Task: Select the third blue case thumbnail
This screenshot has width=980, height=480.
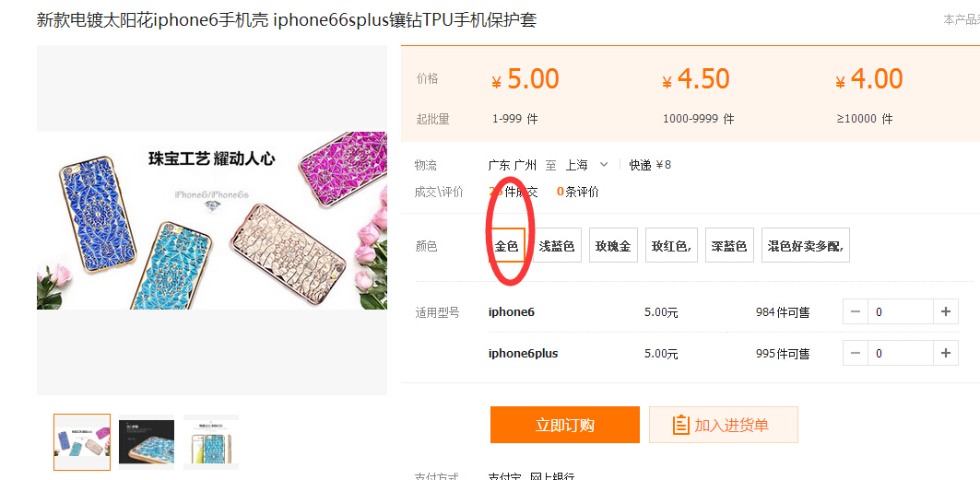Action: [211, 442]
